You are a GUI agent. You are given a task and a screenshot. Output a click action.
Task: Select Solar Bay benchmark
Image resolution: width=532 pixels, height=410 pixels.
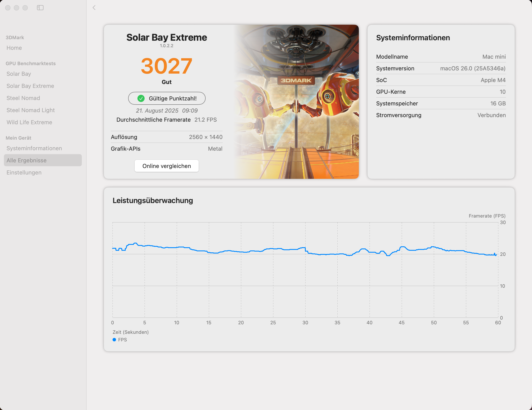tap(19, 74)
